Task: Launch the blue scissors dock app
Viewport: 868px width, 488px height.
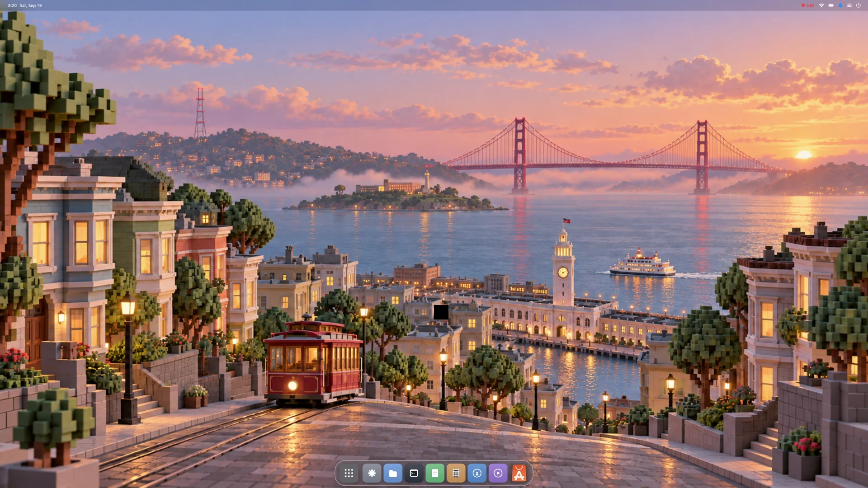Action: click(x=477, y=473)
